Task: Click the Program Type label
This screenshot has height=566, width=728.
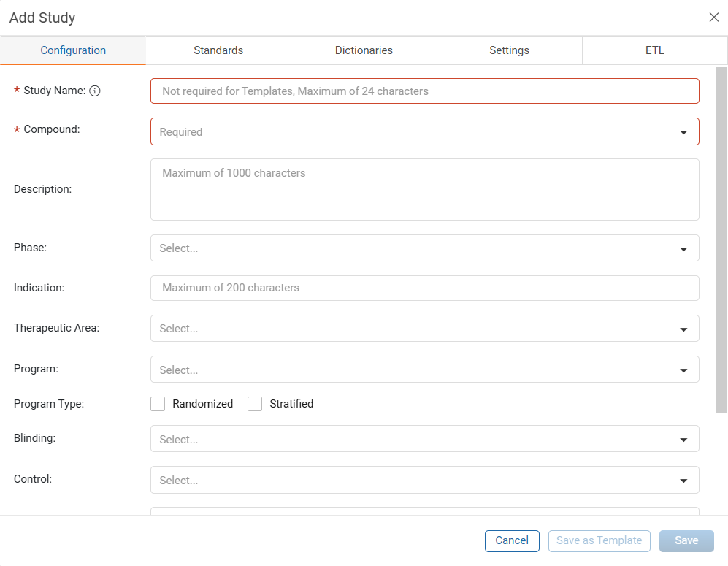Action: coord(49,404)
